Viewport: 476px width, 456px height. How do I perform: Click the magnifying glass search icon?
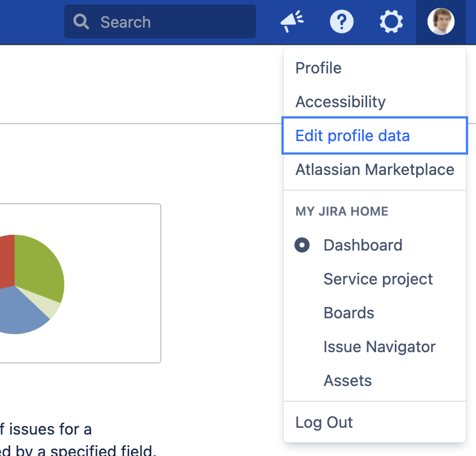[x=82, y=22]
